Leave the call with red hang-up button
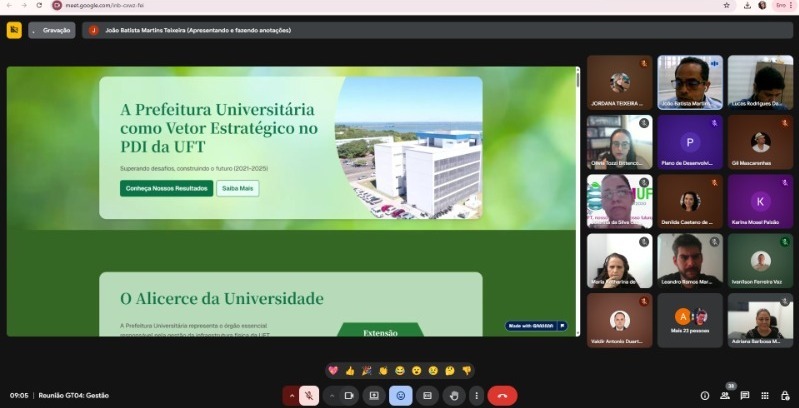799x408 pixels. 502,395
